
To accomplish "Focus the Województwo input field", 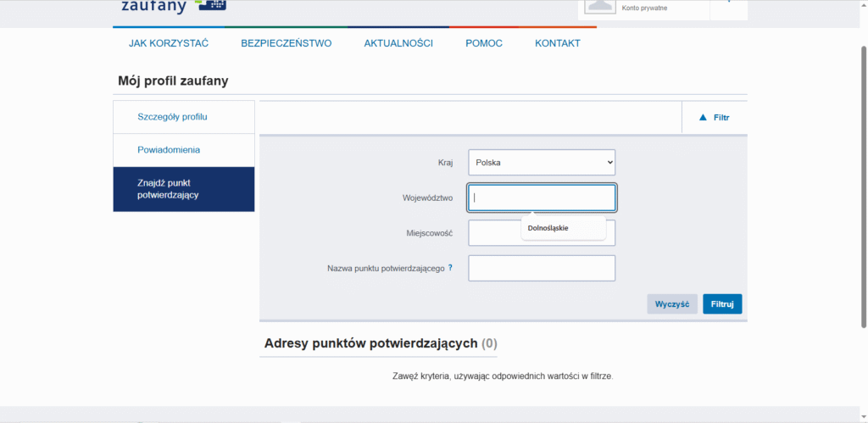I will (x=542, y=198).
